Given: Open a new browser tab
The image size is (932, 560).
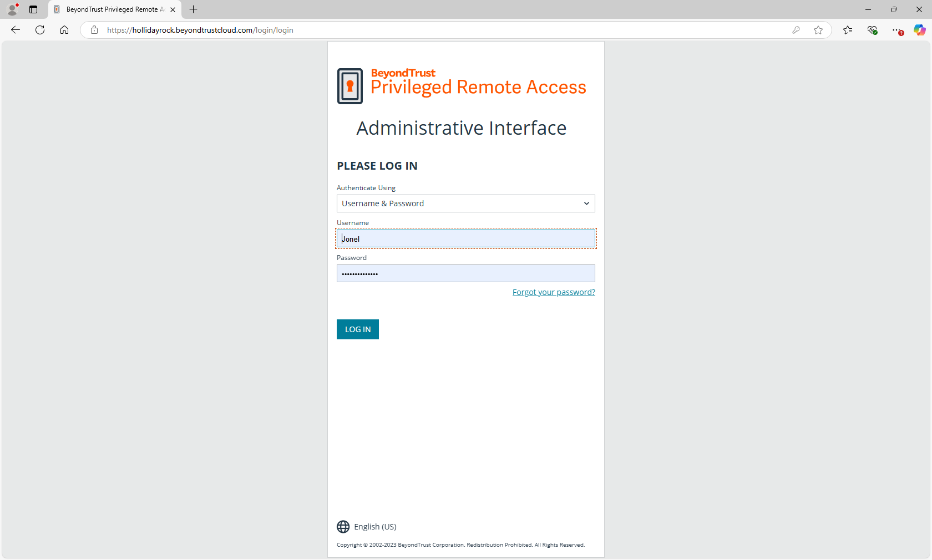Looking at the screenshot, I should pyautogui.click(x=193, y=9).
